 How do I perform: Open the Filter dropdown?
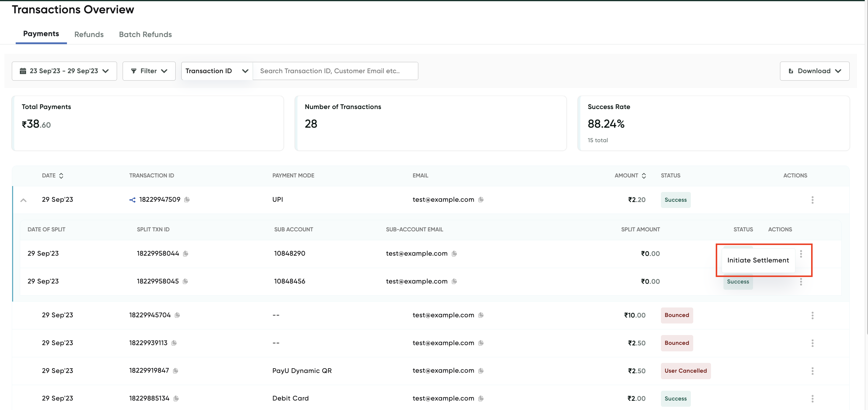point(149,71)
